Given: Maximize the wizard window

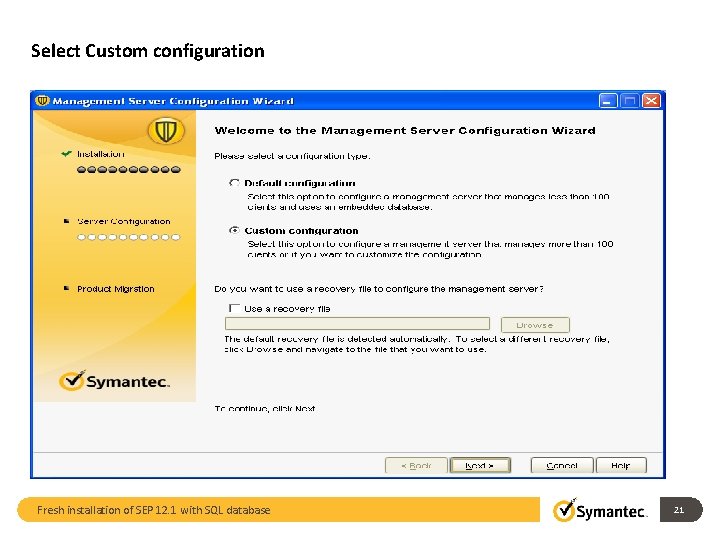Looking at the screenshot, I should tap(630, 101).
